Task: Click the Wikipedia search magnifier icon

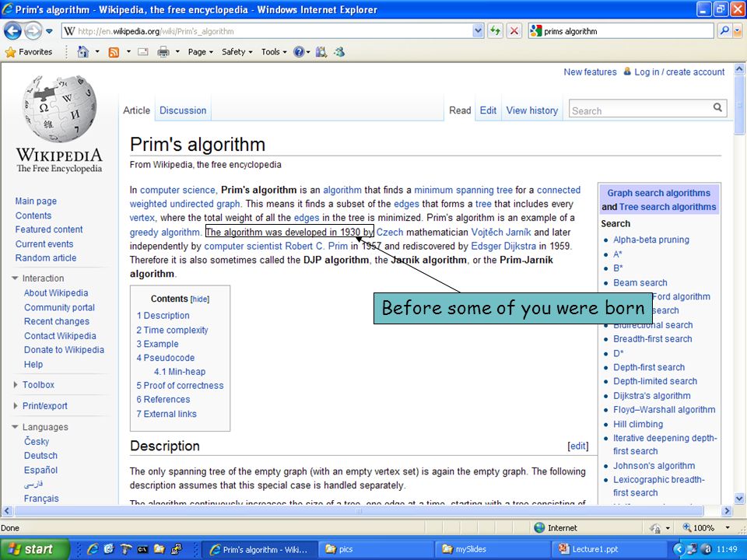Action: (717, 107)
